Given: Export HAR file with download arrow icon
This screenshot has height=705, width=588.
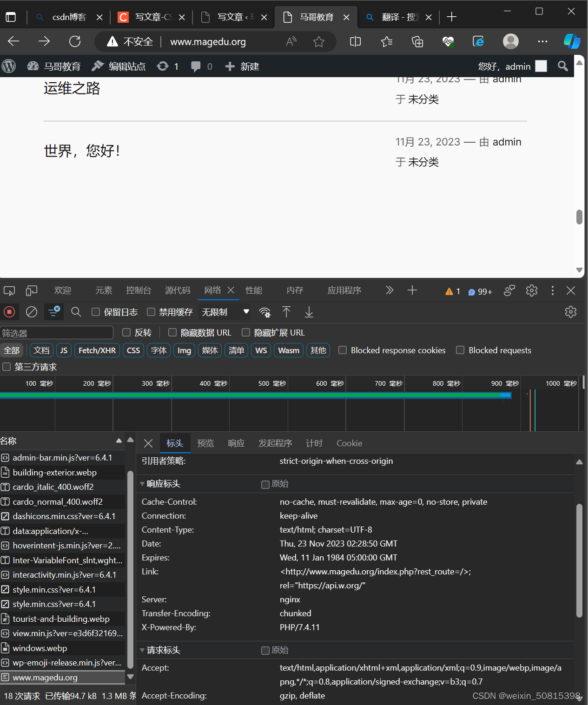Looking at the screenshot, I should [x=309, y=312].
